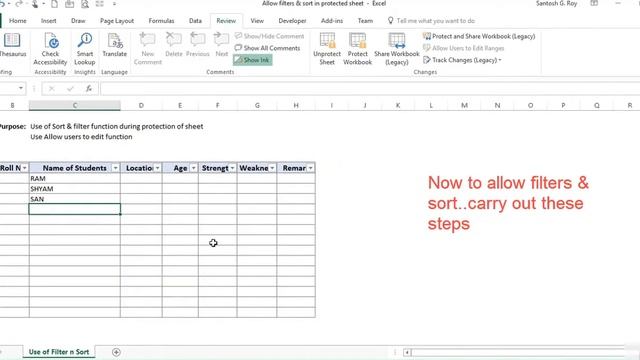The image size is (640, 360).
Task: Click New document icon in quick access toolbar
Action: [x=54, y=4]
